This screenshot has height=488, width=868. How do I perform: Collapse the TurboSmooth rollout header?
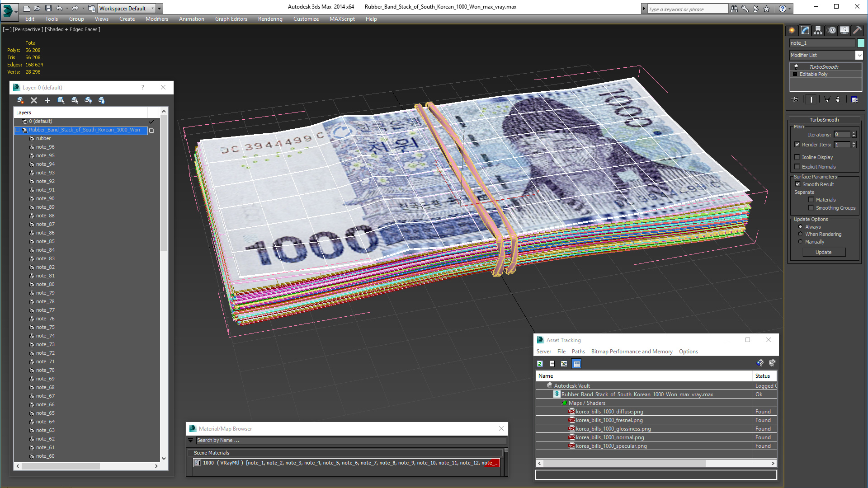[x=824, y=120]
